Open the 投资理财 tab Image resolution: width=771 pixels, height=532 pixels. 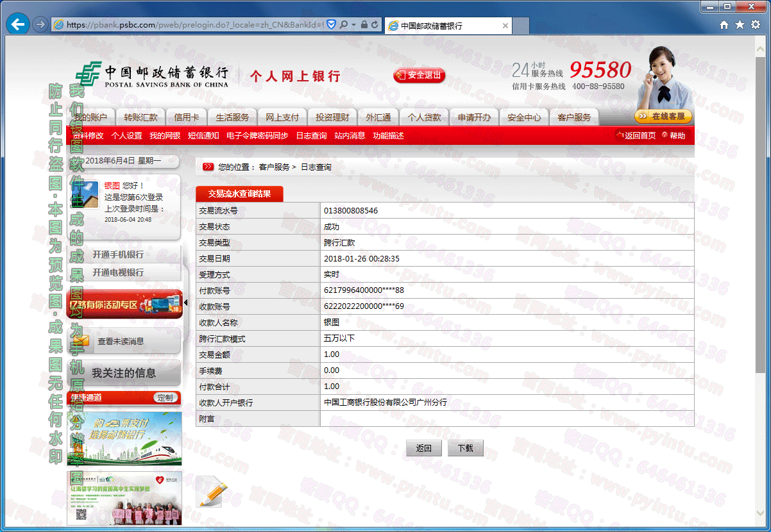[332, 117]
